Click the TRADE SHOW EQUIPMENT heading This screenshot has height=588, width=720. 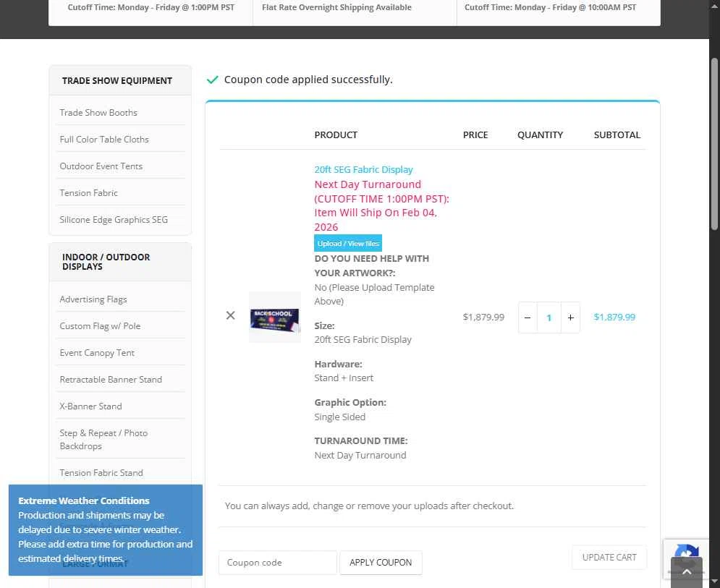[x=117, y=81]
